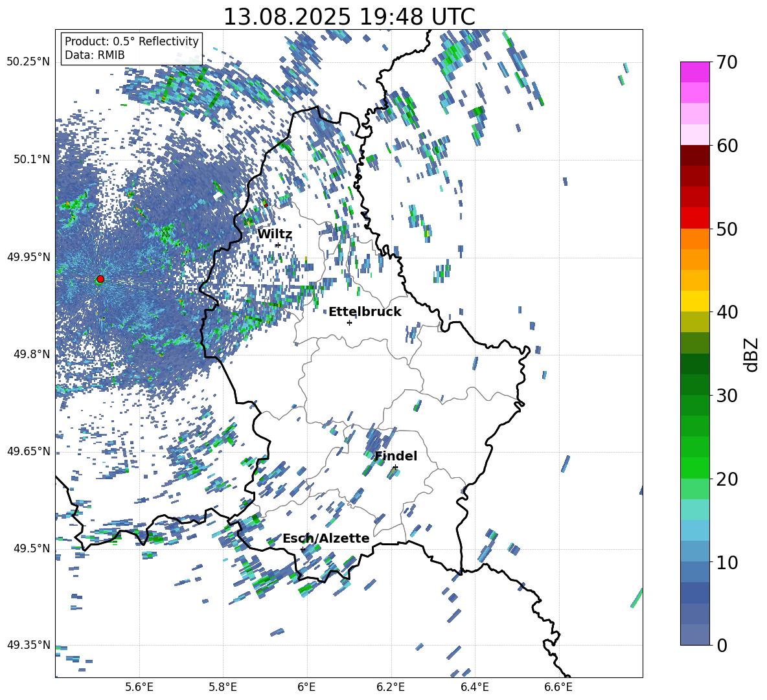Click the 49.65°N latitude label
The width and height of the screenshot is (767, 700).
coord(29,451)
